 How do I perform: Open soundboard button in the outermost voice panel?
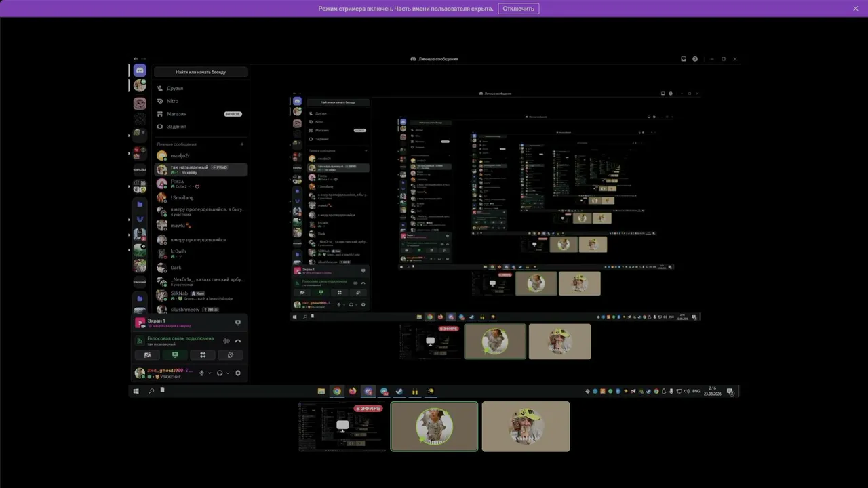tap(231, 354)
